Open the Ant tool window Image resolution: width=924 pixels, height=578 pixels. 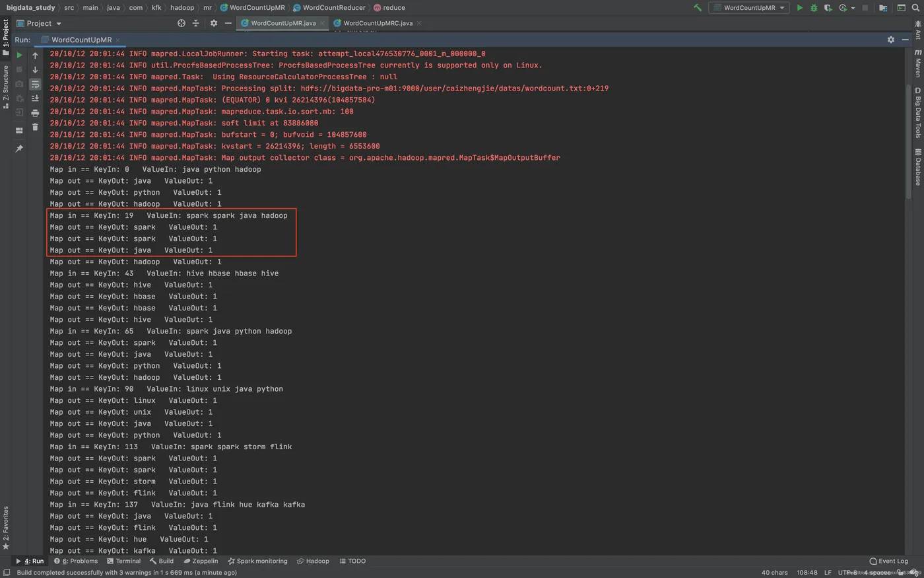[x=917, y=30]
